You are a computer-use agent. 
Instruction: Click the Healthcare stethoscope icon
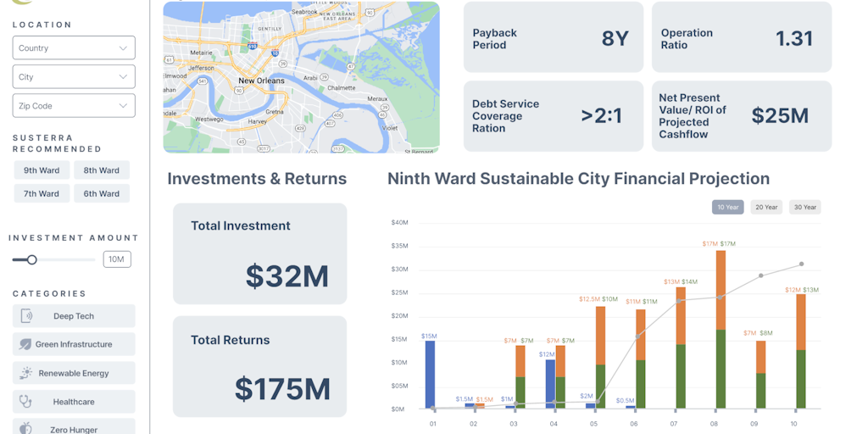tap(25, 401)
